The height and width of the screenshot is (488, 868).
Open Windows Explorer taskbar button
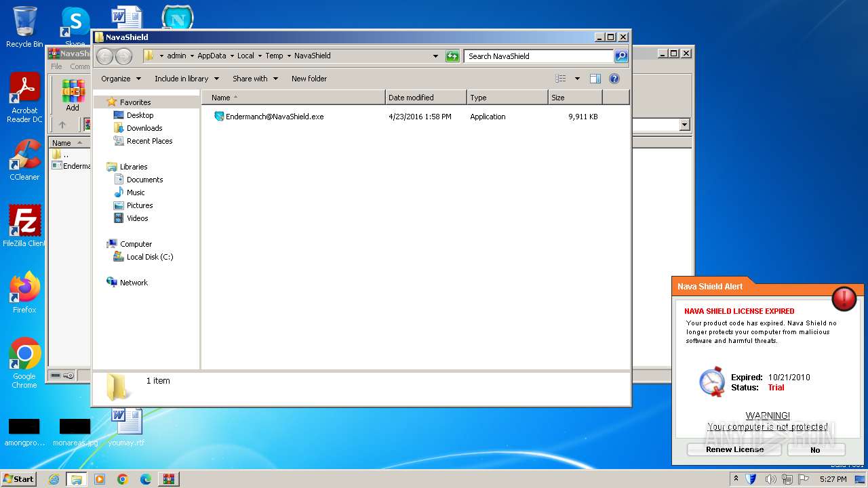[76, 479]
